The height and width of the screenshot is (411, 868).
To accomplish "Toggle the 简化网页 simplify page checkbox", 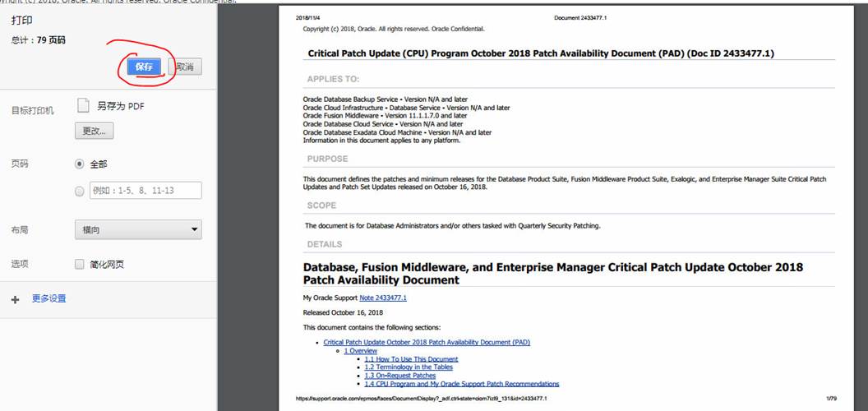I will tap(79, 264).
